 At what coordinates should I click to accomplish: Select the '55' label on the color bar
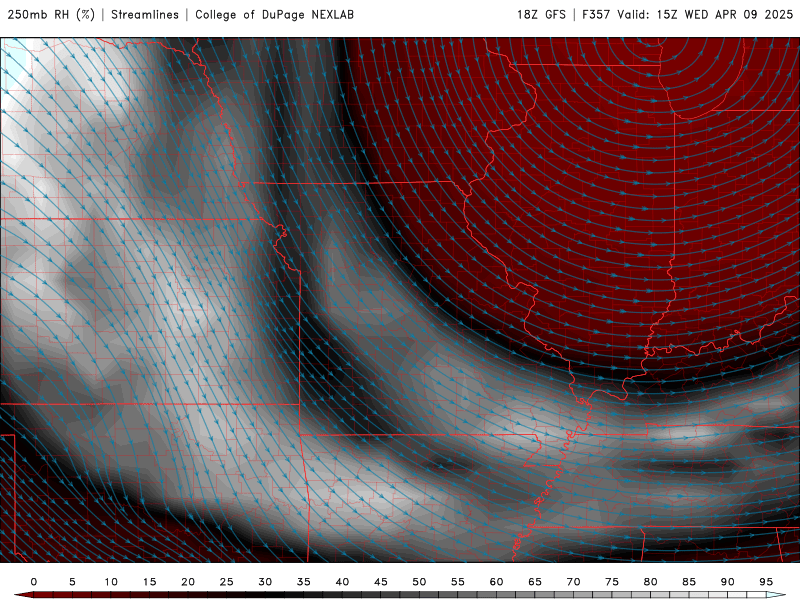click(x=458, y=582)
